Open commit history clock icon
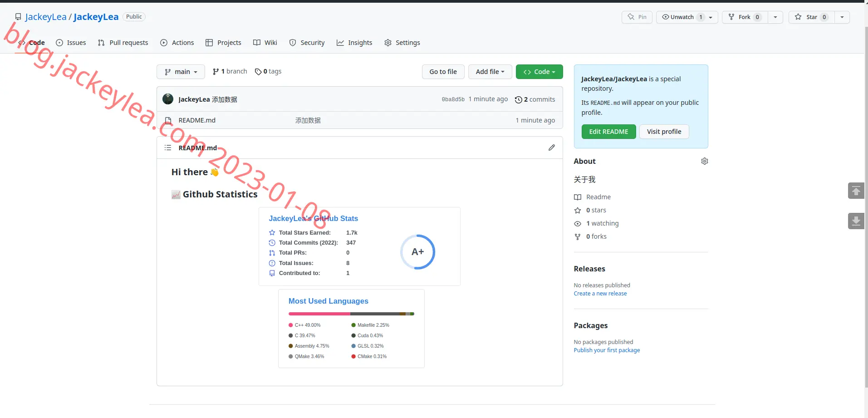This screenshot has width=868, height=418. point(518,99)
